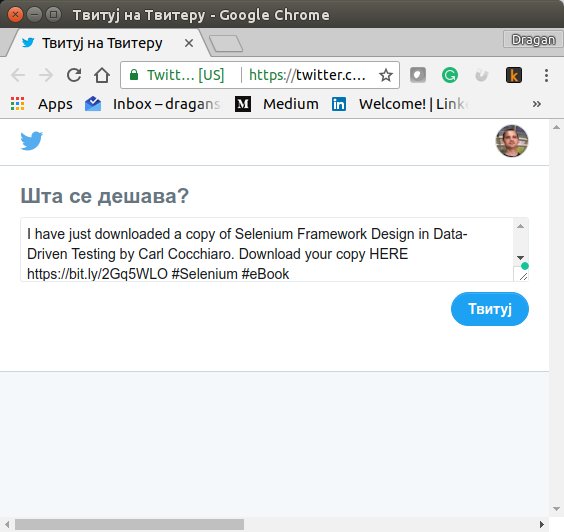View the green lock site security info
The height and width of the screenshot is (532, 564).
coord(134,75)
